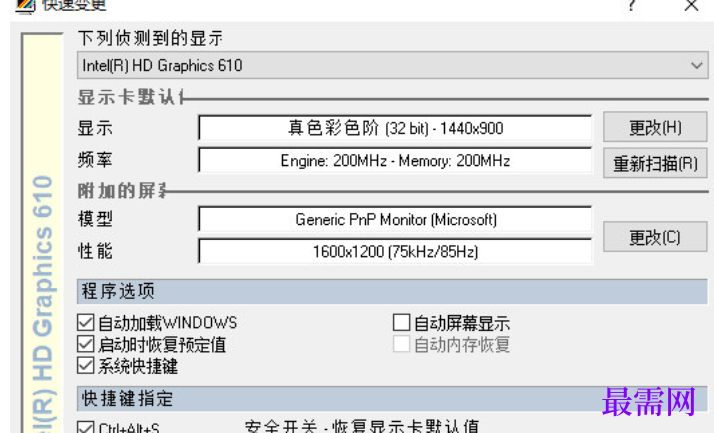
Task: Click the 下列侦测到的显示 label
Action: 150,38
